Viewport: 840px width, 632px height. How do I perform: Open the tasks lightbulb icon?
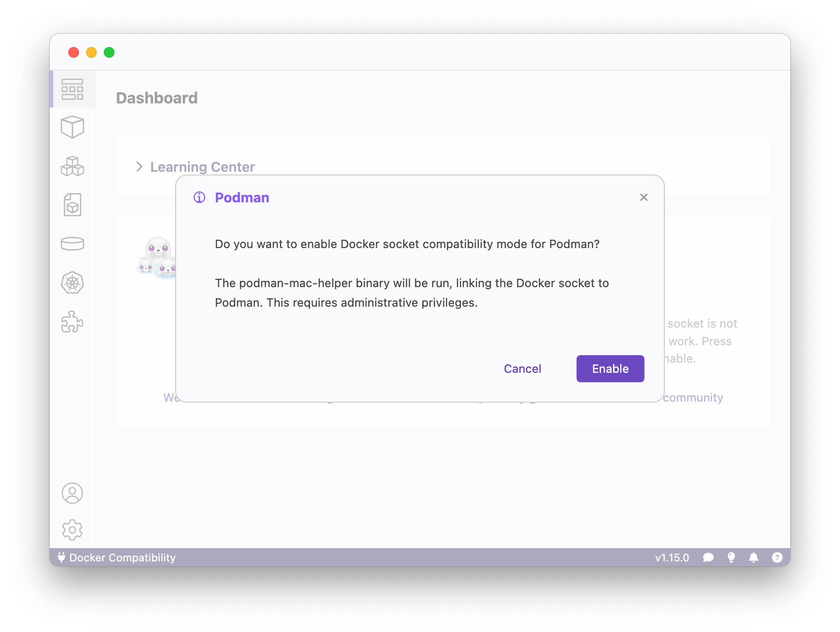click(732, 557)
